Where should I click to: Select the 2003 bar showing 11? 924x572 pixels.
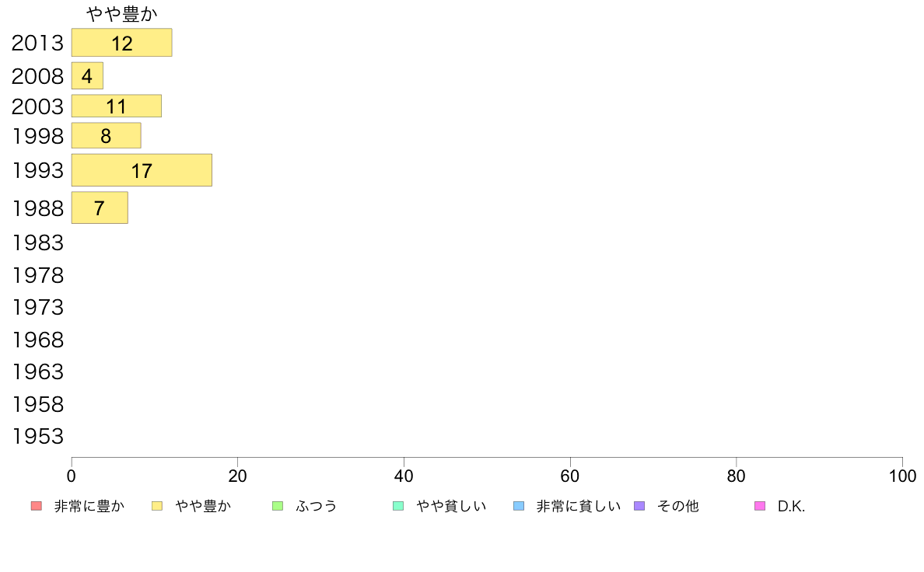(117, 106)
